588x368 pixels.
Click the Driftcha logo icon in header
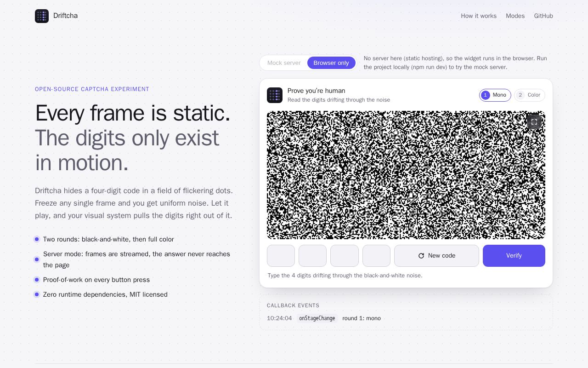click(x=42, y=16)
